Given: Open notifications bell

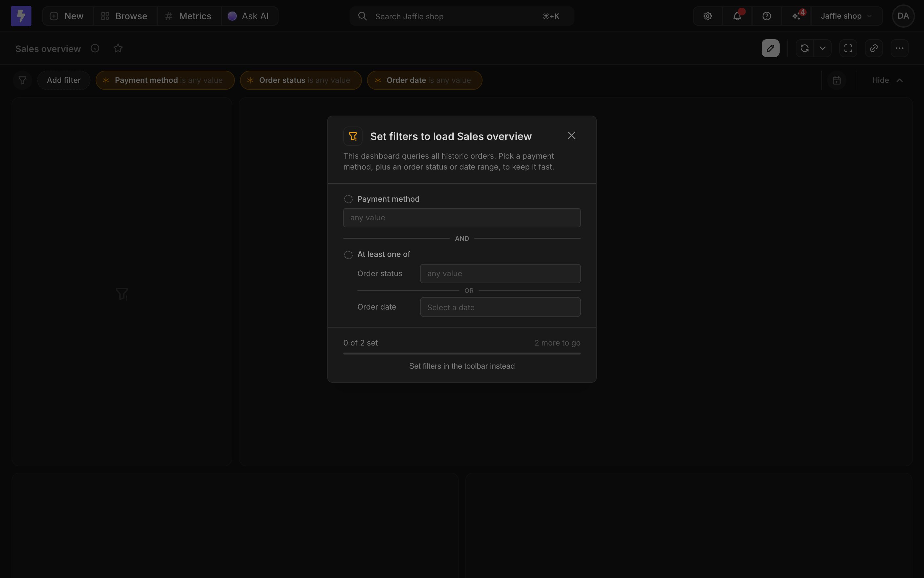Looking at the screenshot, I should 737,16.
